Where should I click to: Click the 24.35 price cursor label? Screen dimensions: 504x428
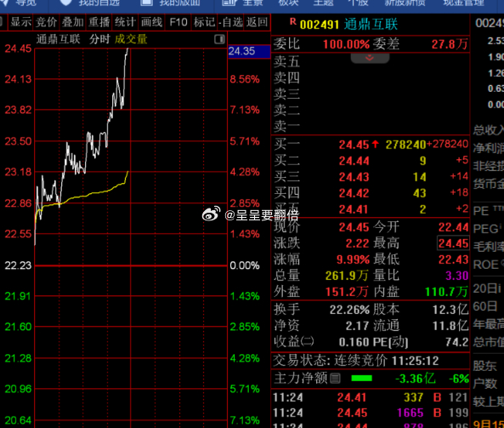pyautogui.click(x=249, y=51)
